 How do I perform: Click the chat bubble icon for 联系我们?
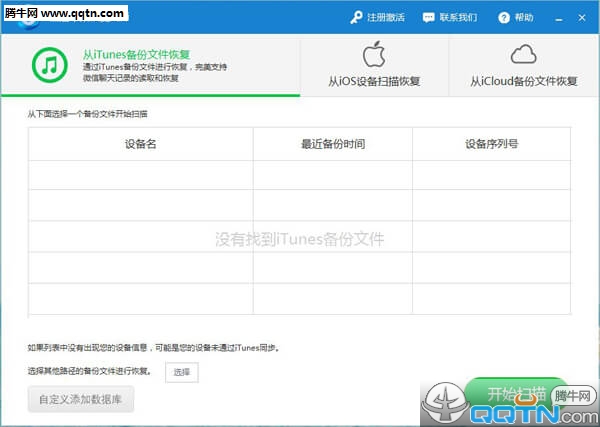coord(429,18)
